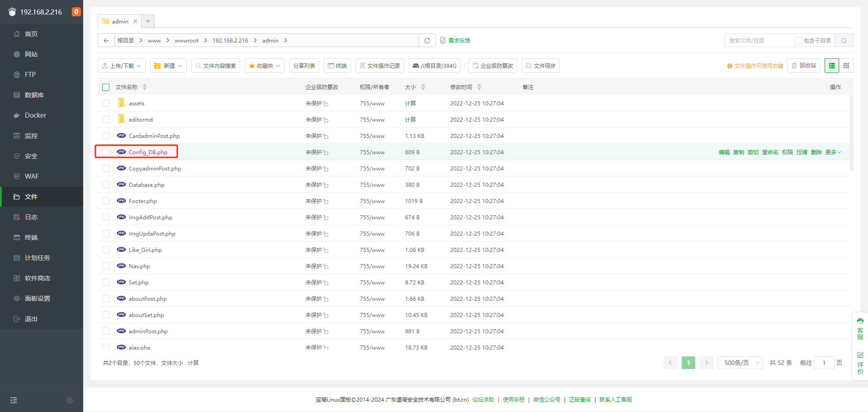This screenshot has height=412, width=868.
Task: Open the 回收站 recycle bin
Action: coord(804,66)
